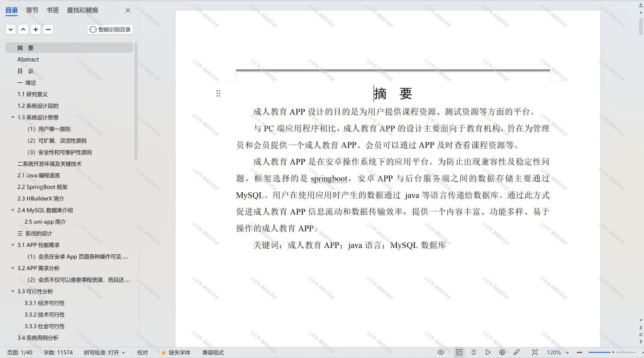Open the Abstract outline entry

coord(28,60)
